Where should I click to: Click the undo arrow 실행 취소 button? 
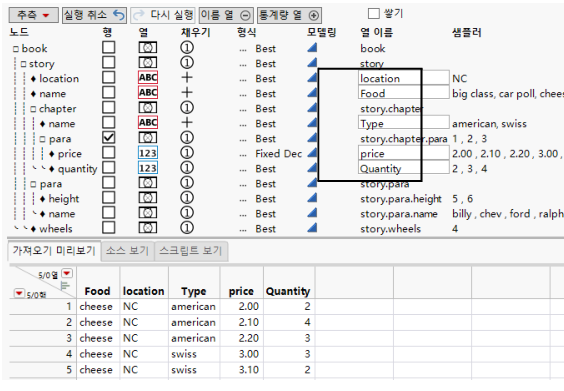pyautogui.click(x=94, y=15)
